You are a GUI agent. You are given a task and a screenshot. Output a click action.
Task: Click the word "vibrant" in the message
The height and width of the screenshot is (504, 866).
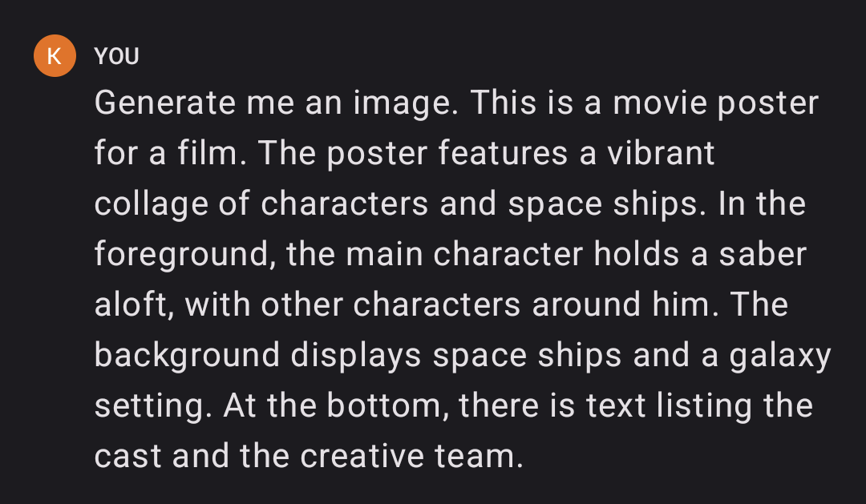661,153
